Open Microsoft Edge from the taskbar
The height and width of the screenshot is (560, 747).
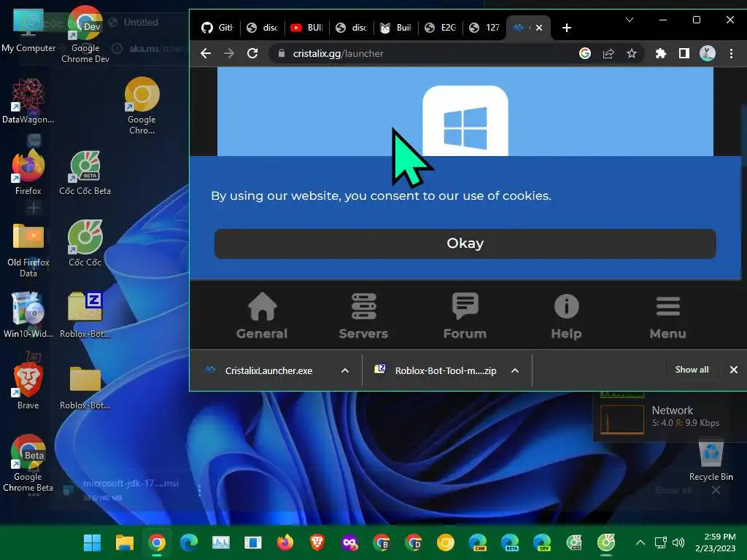coord(189,542)
